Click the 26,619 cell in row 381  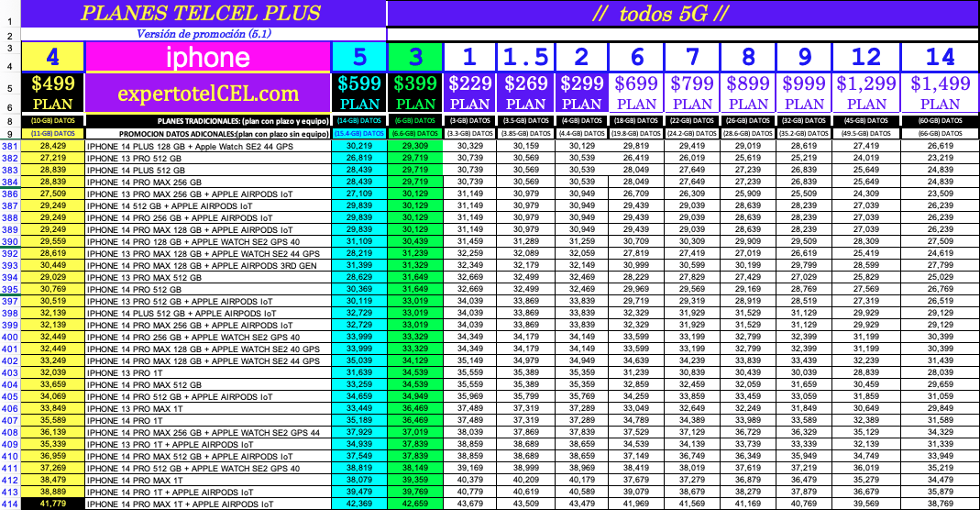tap(940, 146)
